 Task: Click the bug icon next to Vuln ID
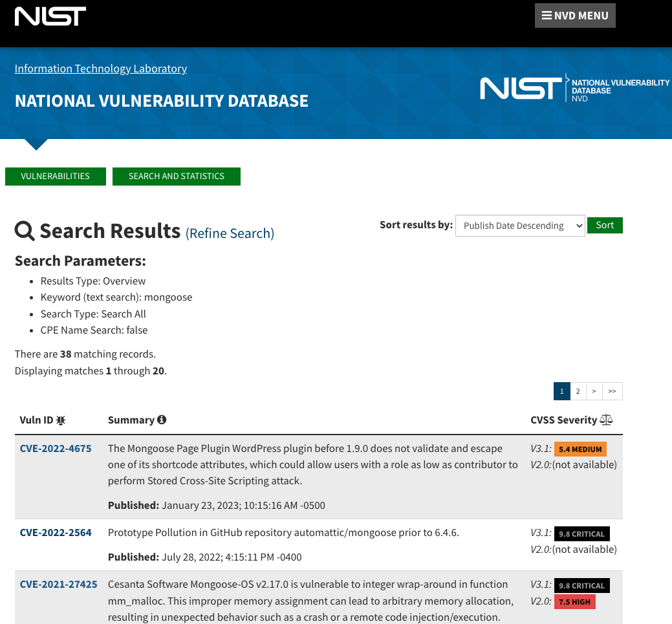coord(61,420)
